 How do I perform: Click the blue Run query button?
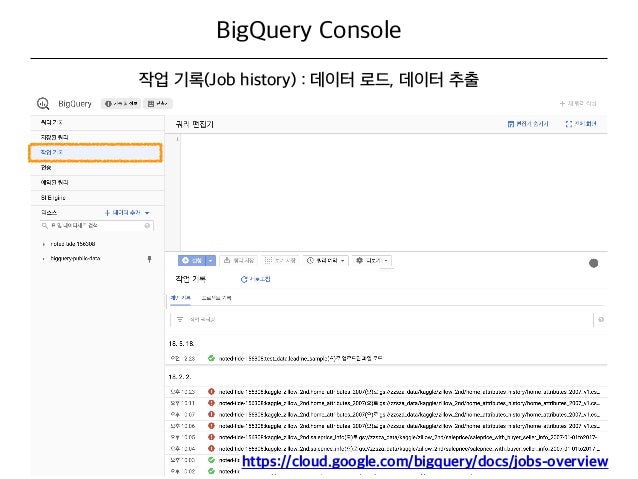point(192,260)
